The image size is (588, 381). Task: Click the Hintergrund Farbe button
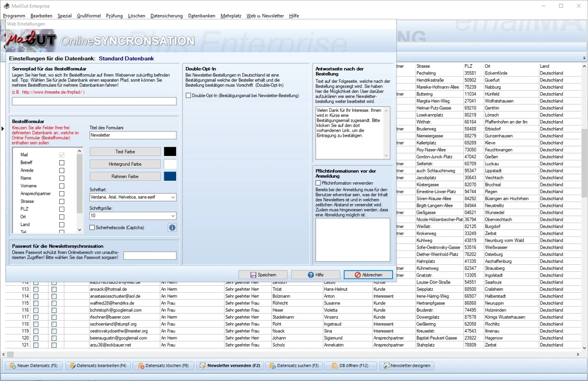click(125, 164)
